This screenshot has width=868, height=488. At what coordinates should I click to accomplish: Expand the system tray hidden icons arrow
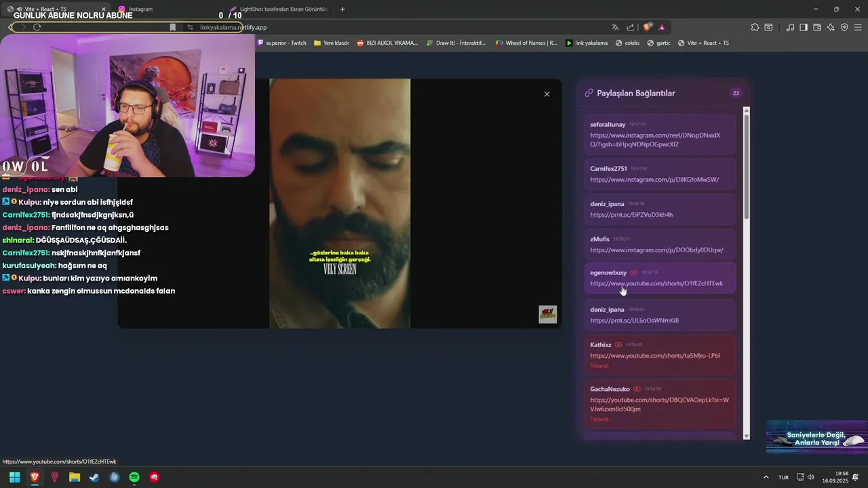766,477
